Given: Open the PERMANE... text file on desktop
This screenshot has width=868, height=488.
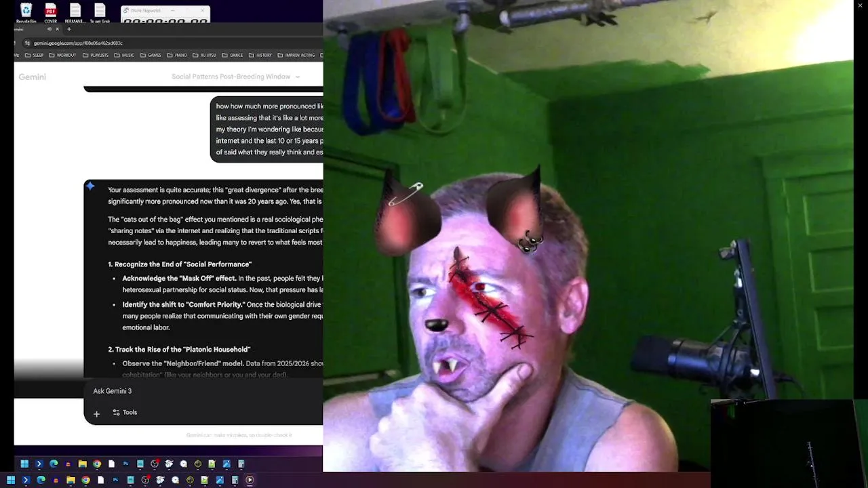Looking at the screenshot, I should (75, 14).
